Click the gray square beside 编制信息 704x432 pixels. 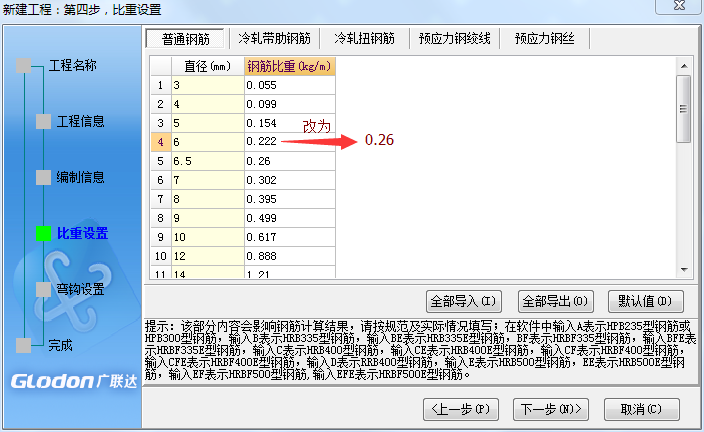44,177
